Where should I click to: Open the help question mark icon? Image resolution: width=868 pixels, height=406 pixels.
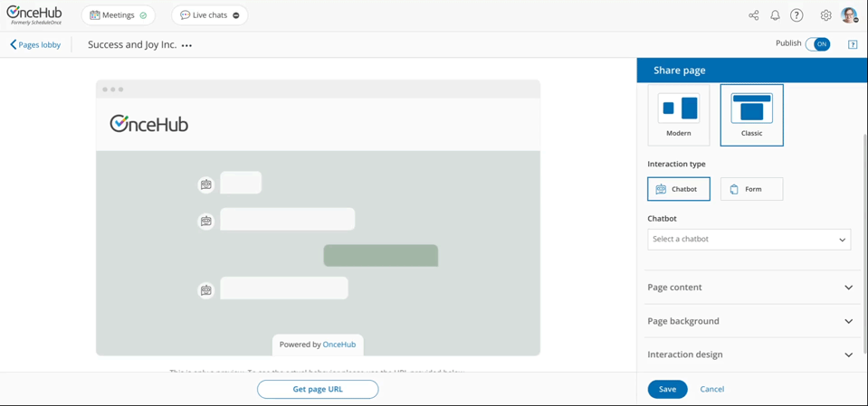coord(796,15)
